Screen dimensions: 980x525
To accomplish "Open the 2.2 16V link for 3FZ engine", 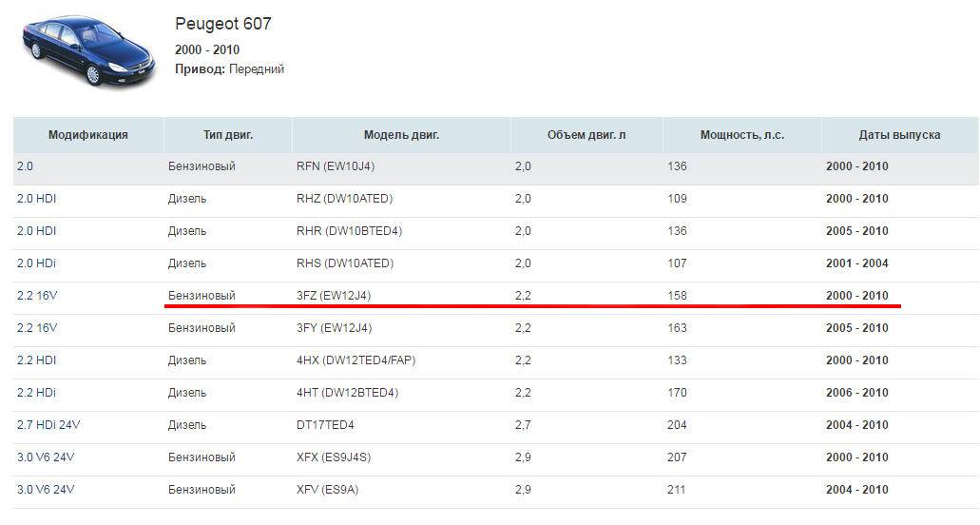I will [37, 296].
